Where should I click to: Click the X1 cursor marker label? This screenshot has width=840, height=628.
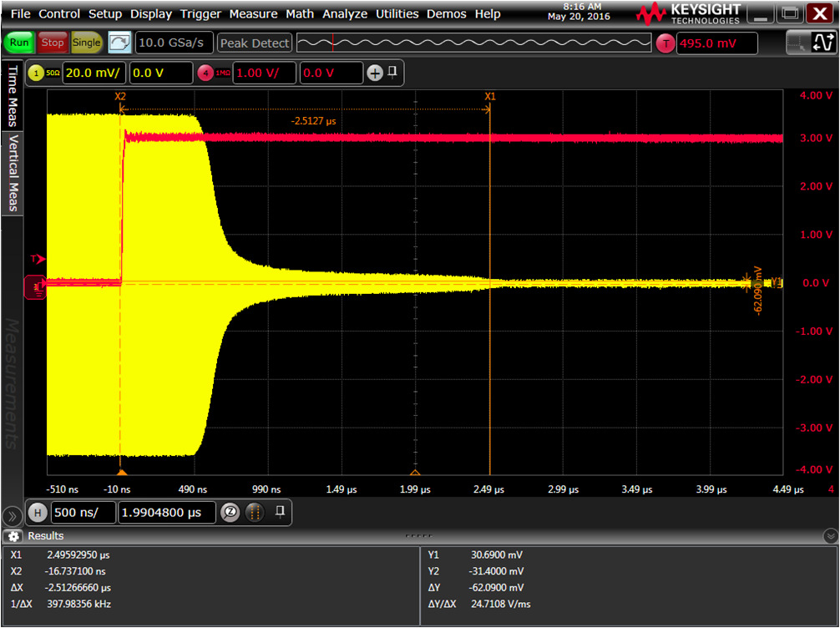[x=490, y=97]
